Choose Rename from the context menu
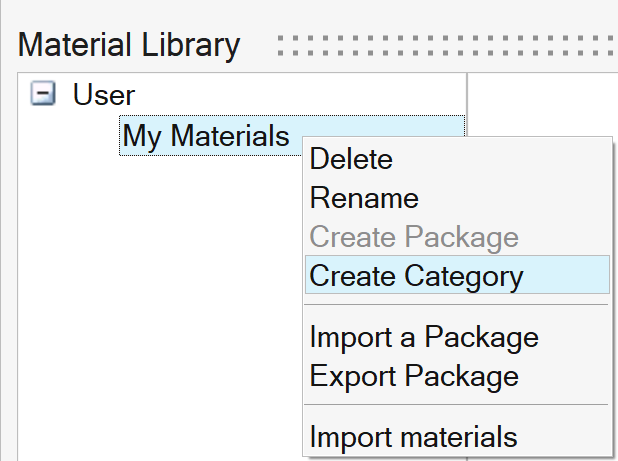 [x=364, y=198]
